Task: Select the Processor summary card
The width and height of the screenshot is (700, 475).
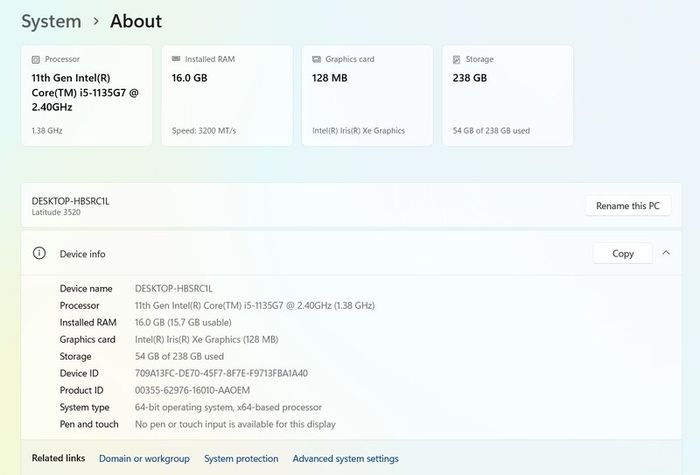Action: point(87,96)
